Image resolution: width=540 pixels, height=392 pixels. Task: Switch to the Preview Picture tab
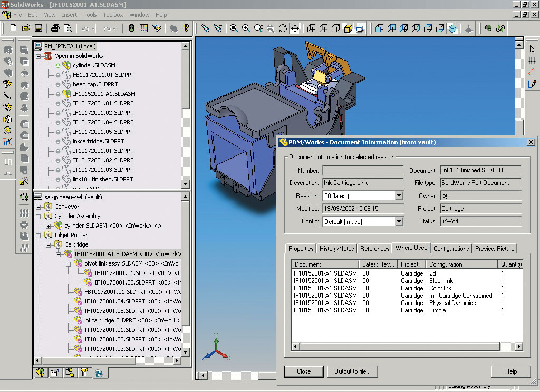click(x=495, y=249)
